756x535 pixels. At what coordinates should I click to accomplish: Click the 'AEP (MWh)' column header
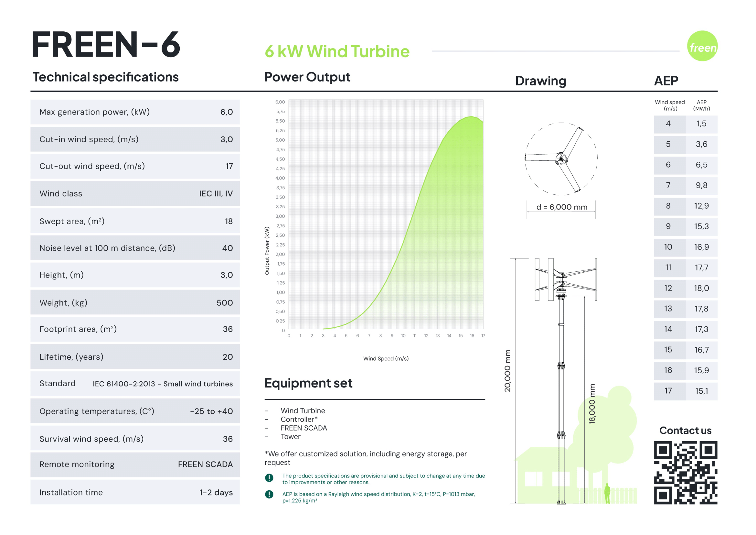pyautogui.click(x=701, y=105)
